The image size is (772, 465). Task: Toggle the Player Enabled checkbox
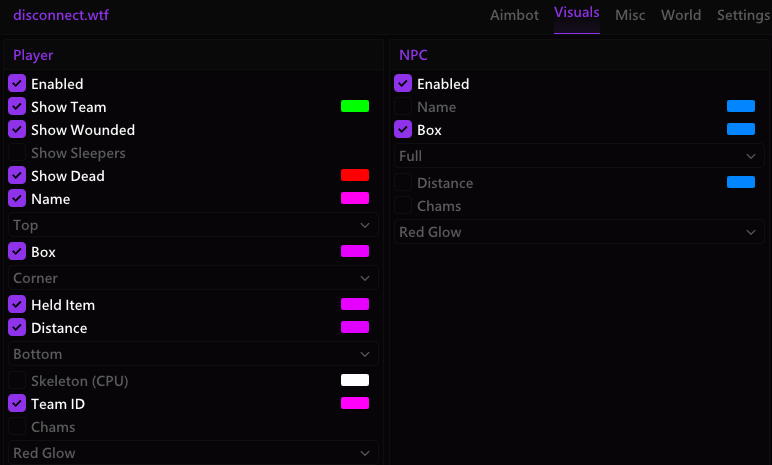coord(17,84)
